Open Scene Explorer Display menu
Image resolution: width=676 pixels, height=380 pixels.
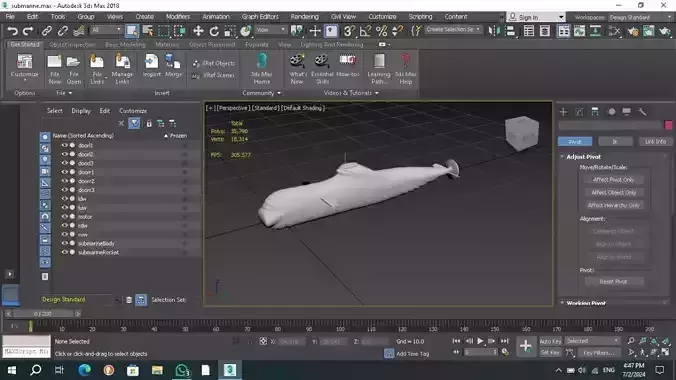[x=81, y=111]
